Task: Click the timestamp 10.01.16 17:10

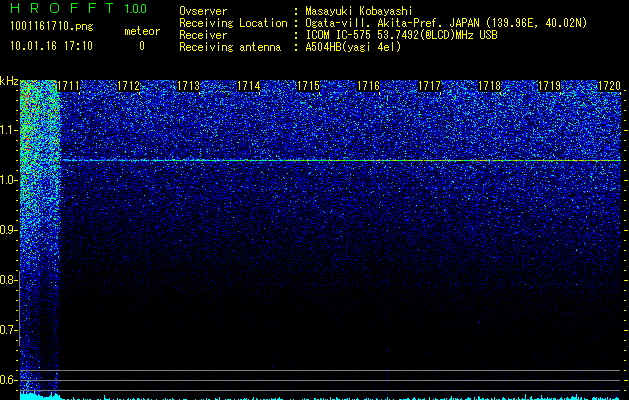Action: [51, 46]
